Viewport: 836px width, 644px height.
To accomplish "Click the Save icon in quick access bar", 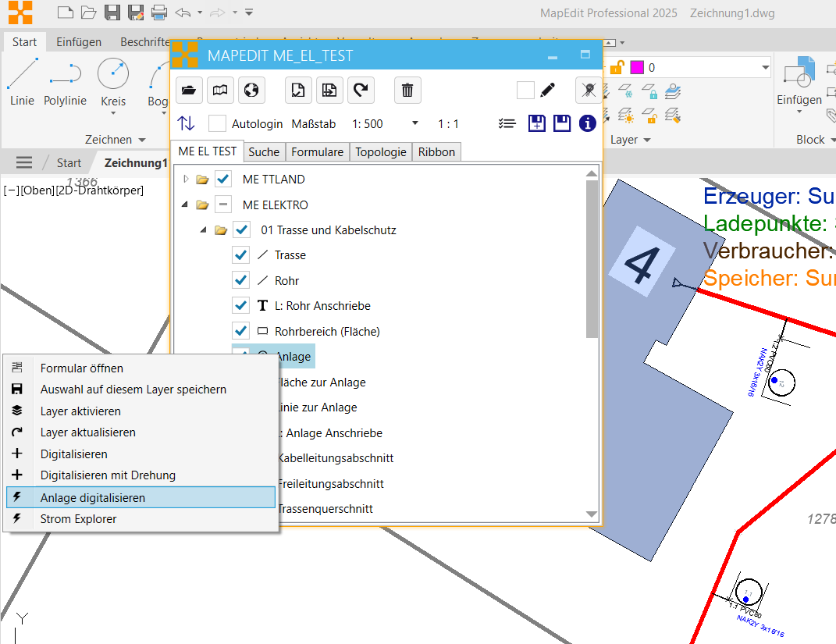I will click(112, 12).
